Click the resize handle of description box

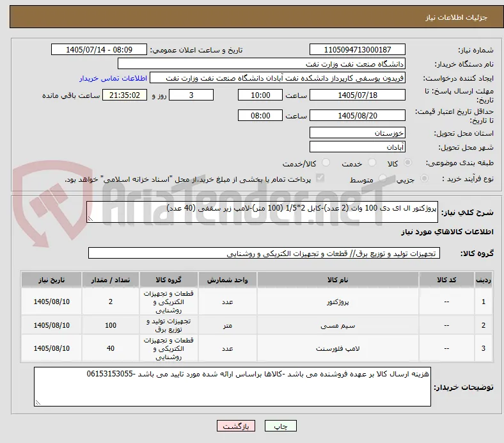[90, 219]
